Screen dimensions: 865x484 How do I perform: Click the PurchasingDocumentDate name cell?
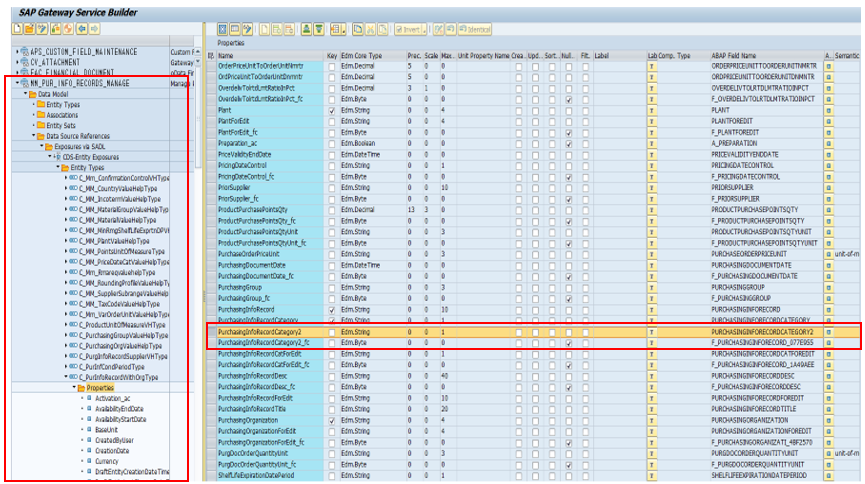tap(270, 265)
